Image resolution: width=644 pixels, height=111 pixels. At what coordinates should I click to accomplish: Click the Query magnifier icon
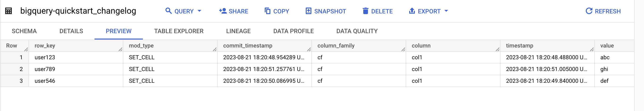pyautogui.click(x=169, y=11)
